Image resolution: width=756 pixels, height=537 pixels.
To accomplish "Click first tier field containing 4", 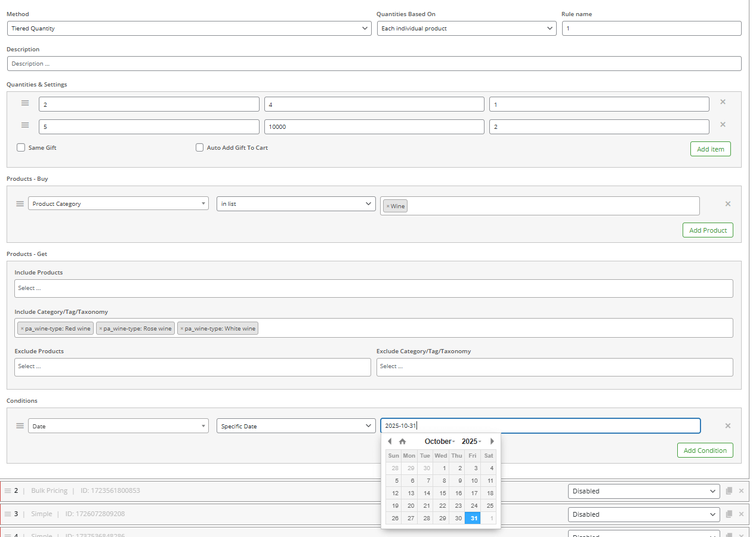I will pos(374,104).
